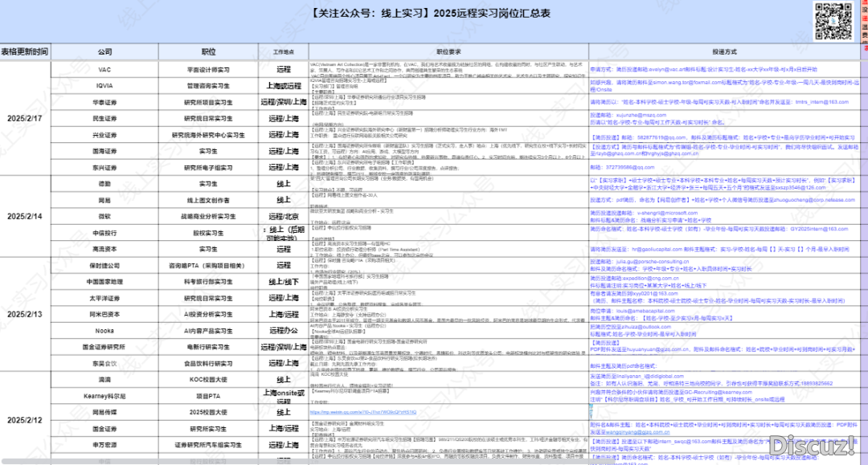Select the position cell 2025校园大使
868x465 pixels.
click(208, 412)
